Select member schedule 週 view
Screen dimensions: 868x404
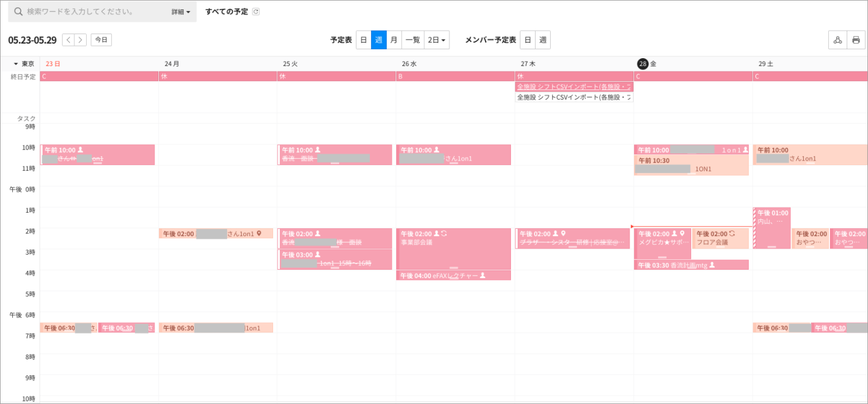[x=543, y=40]
